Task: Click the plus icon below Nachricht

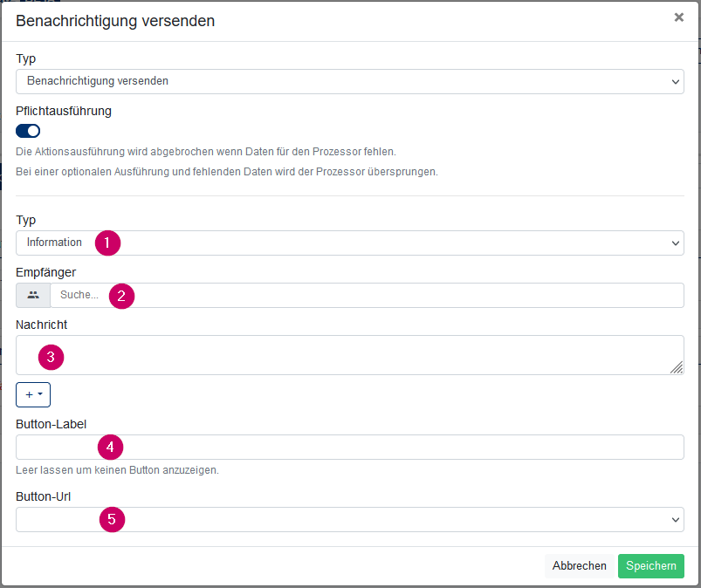Action: (x=29, y=394)
